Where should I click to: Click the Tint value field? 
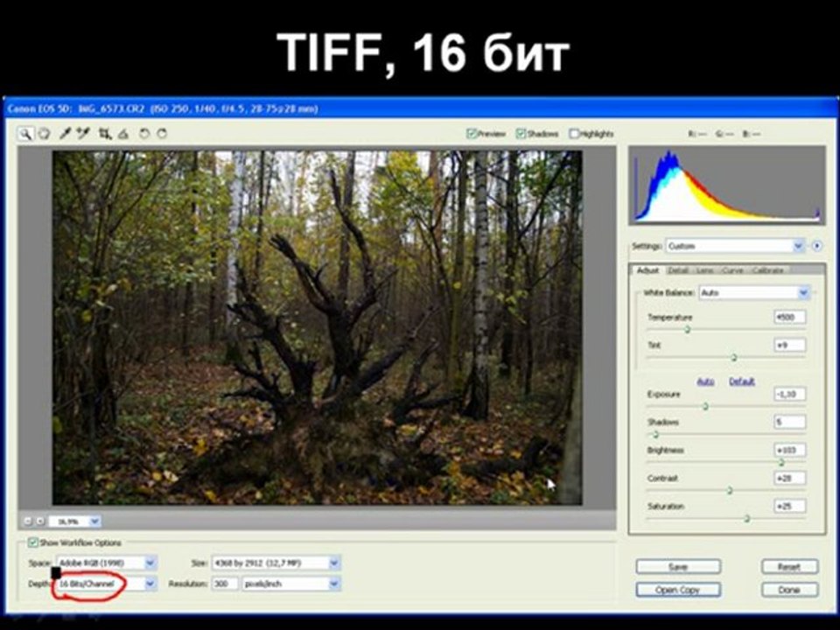(789, 345)
